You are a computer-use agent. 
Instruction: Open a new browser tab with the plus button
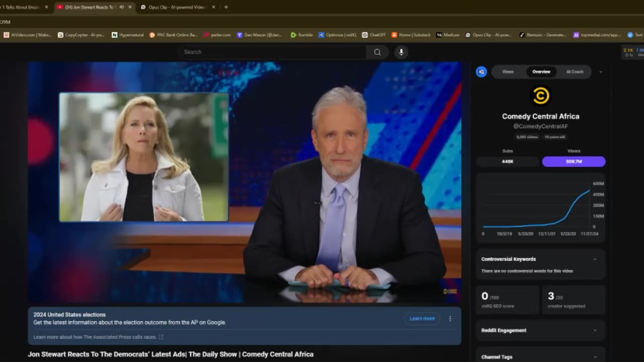(x=226, y=7)
